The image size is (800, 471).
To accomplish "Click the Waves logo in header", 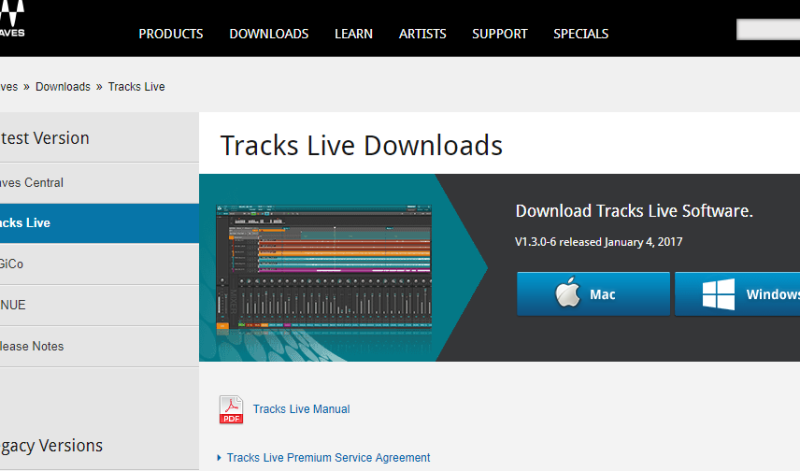I will (x=11, y=19).
